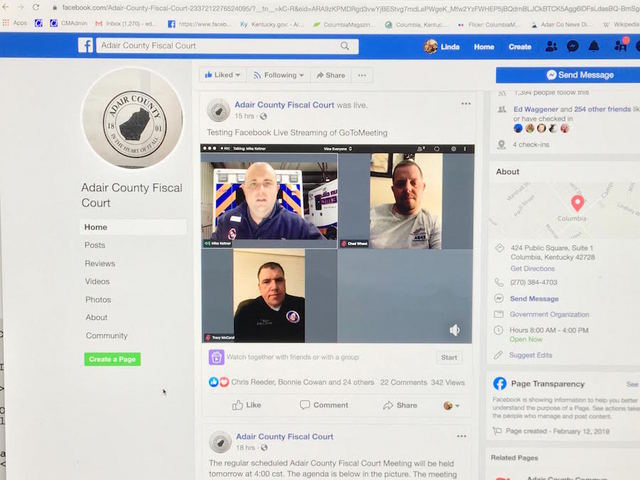640x480 pixels.
Task: Open the Liked dropdown button
Action: click(x=222, y=75)
